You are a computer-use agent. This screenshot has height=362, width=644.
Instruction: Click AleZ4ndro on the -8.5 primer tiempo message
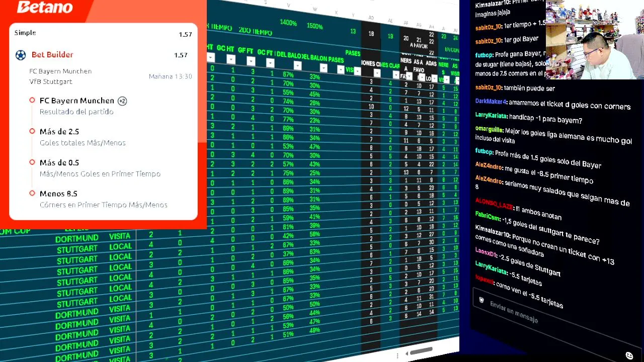point(489,165)
